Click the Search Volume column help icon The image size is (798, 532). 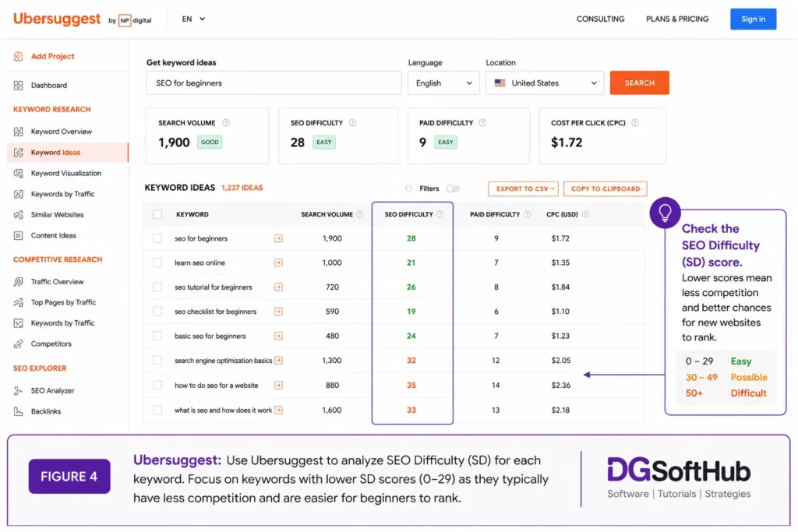tap(360, 214)
